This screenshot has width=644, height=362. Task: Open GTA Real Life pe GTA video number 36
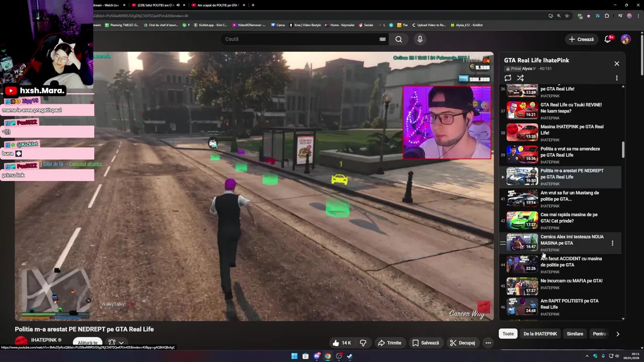pyautogui.click(x=561, y=91)
